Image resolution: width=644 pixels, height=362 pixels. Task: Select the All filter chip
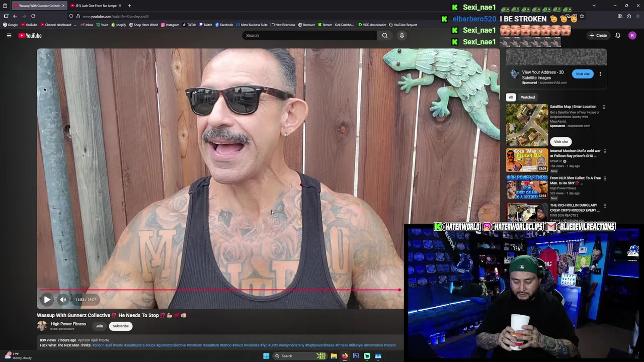click(511, 97)
